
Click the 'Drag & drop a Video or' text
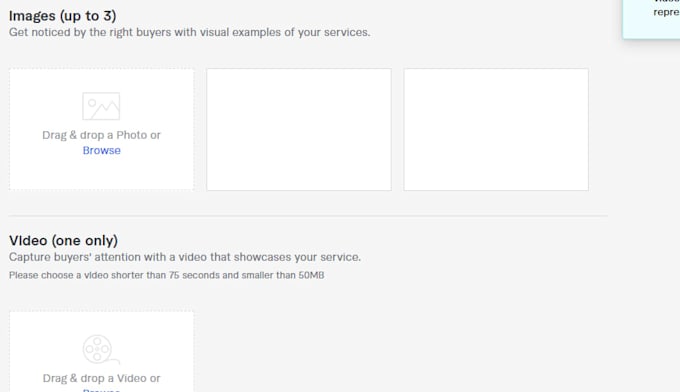coord(101,379)
